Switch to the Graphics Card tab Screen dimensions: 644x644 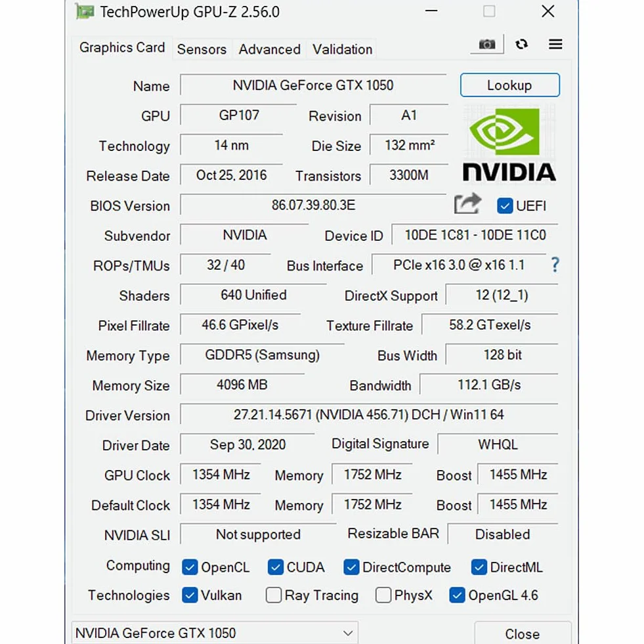(122, 48)
